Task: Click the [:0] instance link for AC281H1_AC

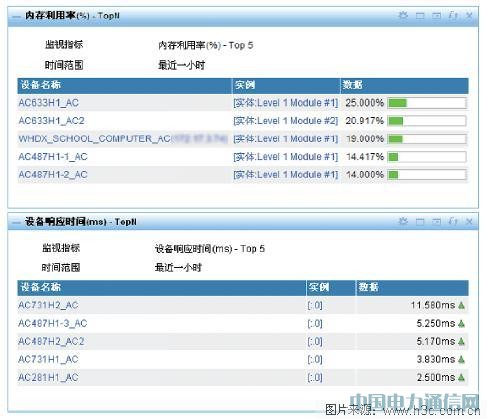Action: coord(315,377)
